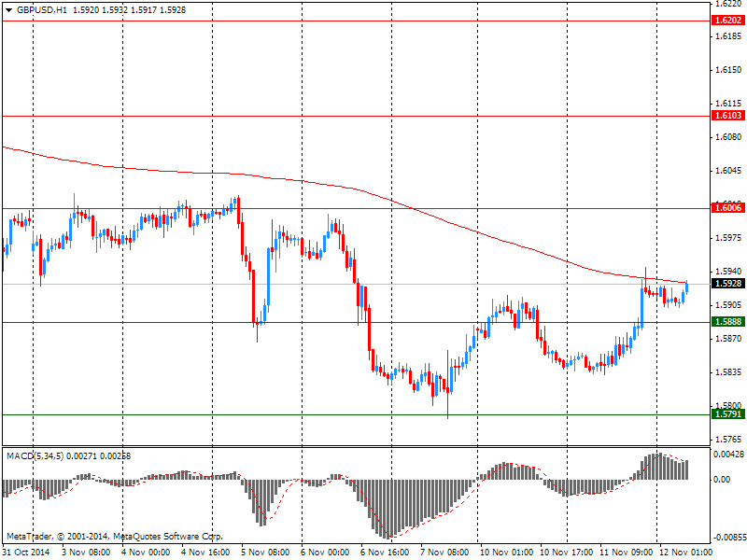
Task: Select the 1.6006 resistance price label
Action: pos(728,207)
